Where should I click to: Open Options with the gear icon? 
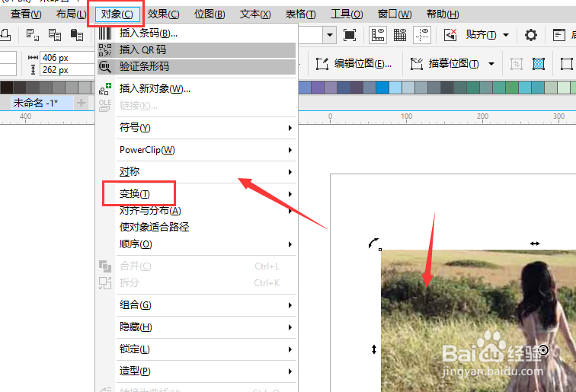point(530,35)
